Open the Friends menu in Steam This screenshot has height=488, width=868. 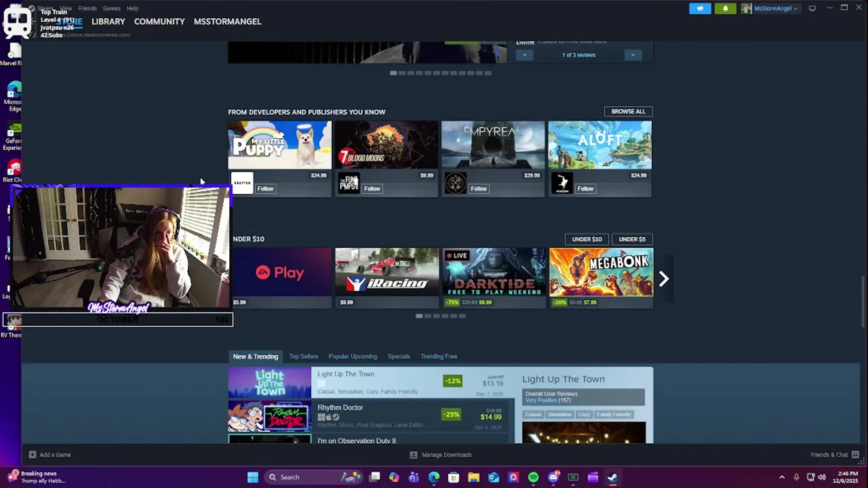(x=87, y=8)
